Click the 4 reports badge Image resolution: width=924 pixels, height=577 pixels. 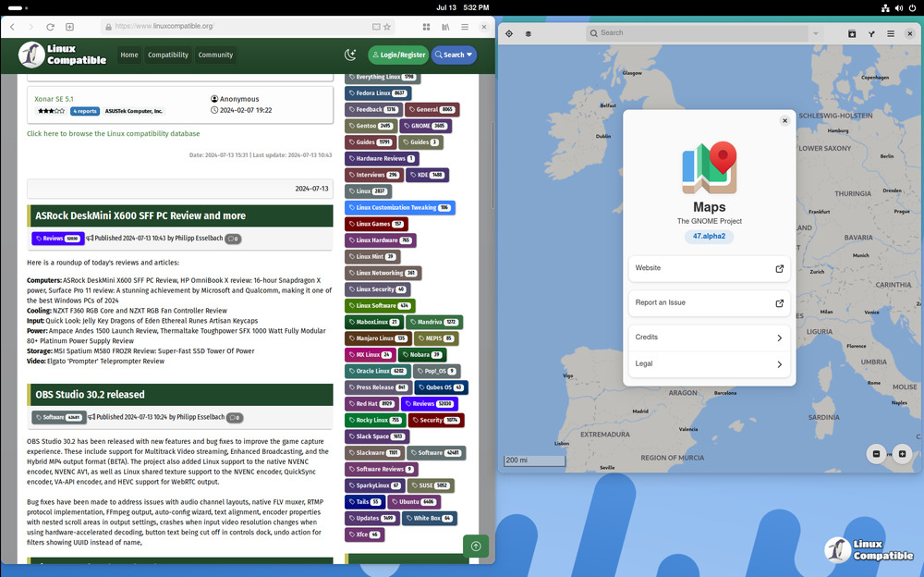tap(85, 111)
